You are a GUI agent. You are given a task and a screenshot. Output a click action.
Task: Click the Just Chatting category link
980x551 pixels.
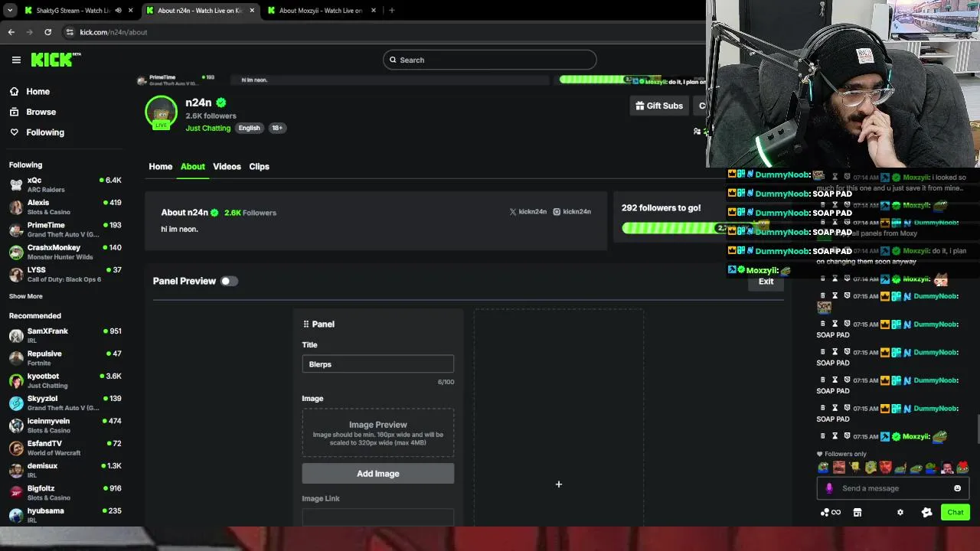(x=207, y=128)
